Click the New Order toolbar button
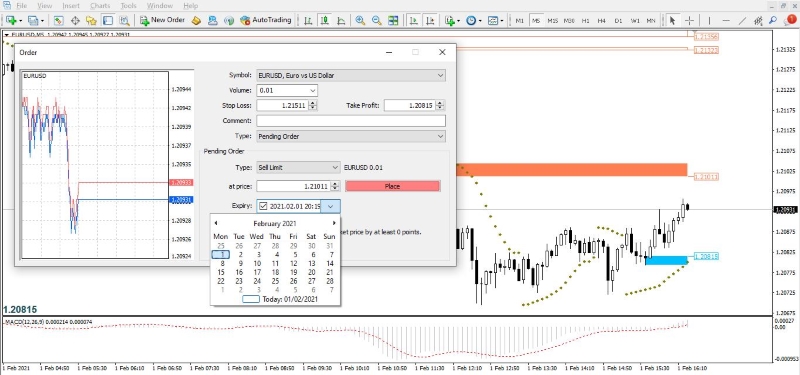800x375 pixels. coord(162,20)
